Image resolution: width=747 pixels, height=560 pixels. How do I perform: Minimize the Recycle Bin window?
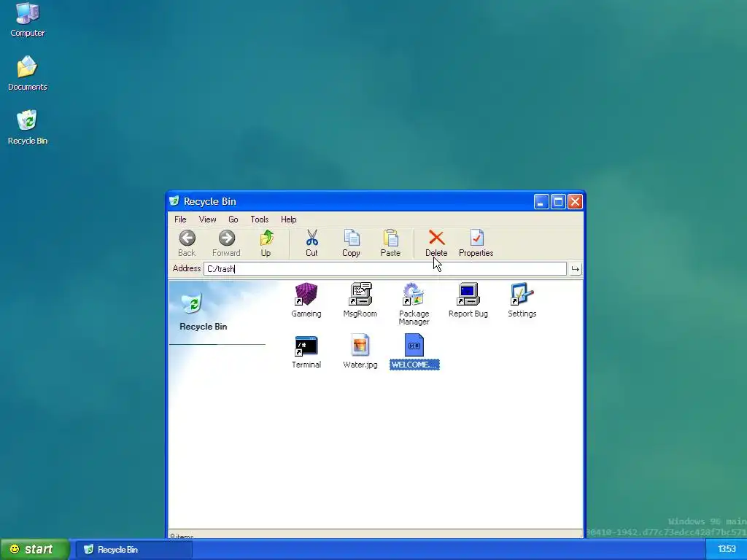(x=541, y=202)
